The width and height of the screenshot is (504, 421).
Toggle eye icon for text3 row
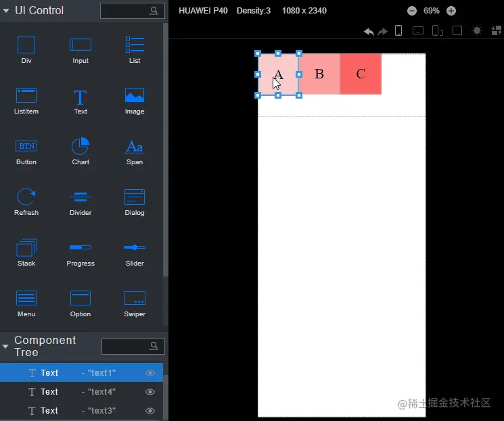pyautogui.click(x=150, y=411)
